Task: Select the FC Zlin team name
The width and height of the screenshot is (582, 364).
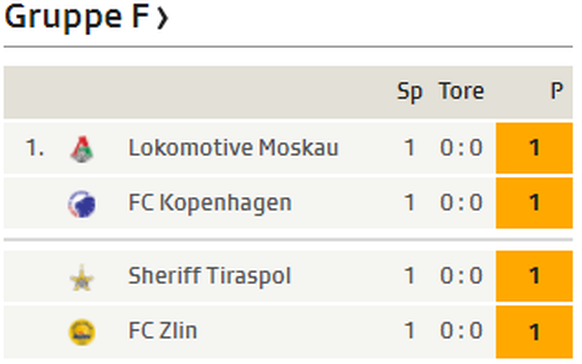Action: point(163,331)
